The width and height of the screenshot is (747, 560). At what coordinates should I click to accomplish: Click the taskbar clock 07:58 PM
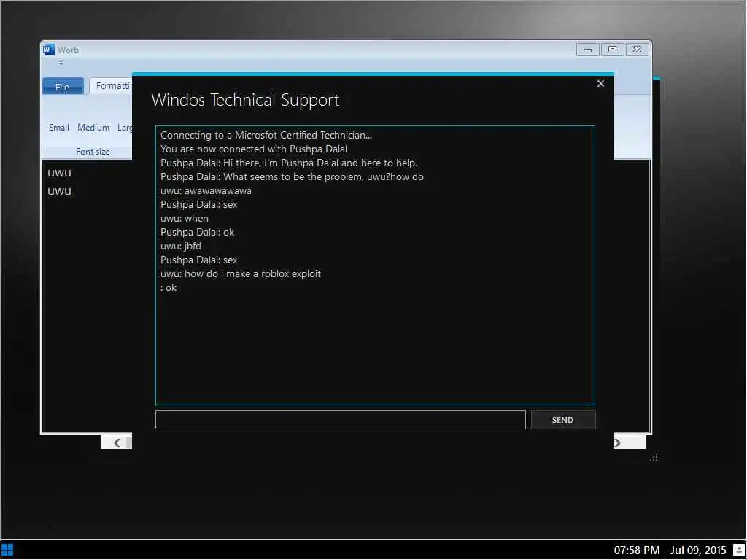(670, 551)
